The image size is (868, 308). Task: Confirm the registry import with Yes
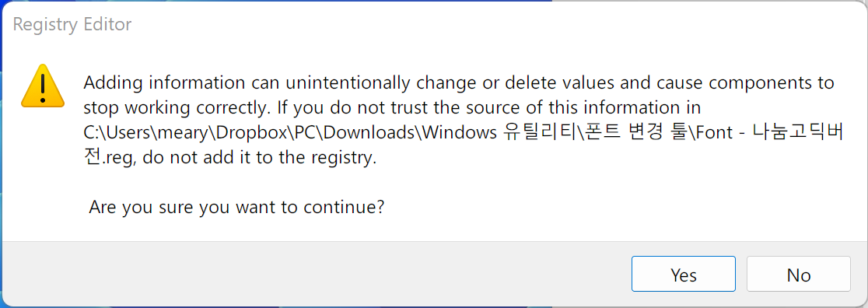coord(683,275)
